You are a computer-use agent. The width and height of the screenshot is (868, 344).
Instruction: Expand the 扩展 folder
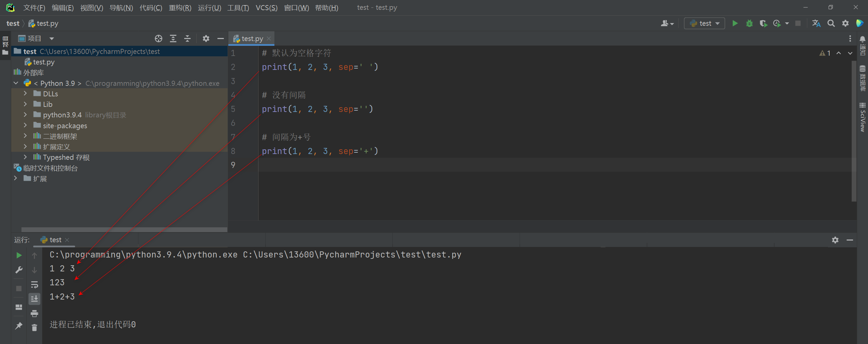[16, 178]
